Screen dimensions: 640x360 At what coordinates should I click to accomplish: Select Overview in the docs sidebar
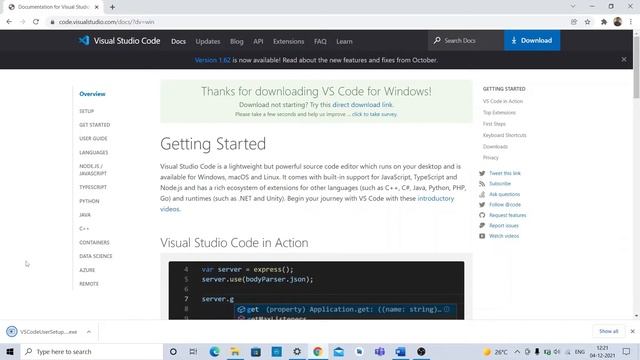(x=92, y=94)
